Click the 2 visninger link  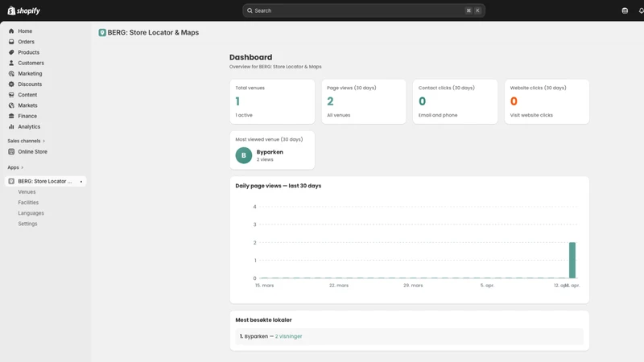click(x=288, y=336)
